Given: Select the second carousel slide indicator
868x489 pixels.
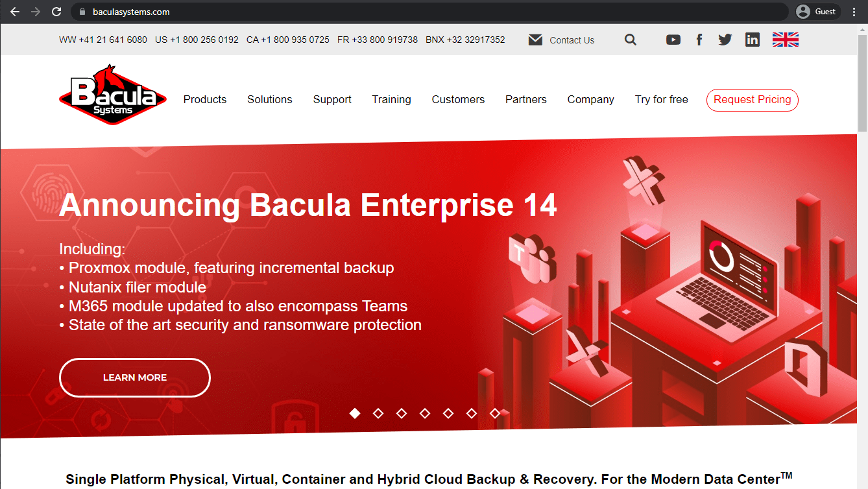Looking at the screenshot, I should pyautogui.click(x=378, y=413).
